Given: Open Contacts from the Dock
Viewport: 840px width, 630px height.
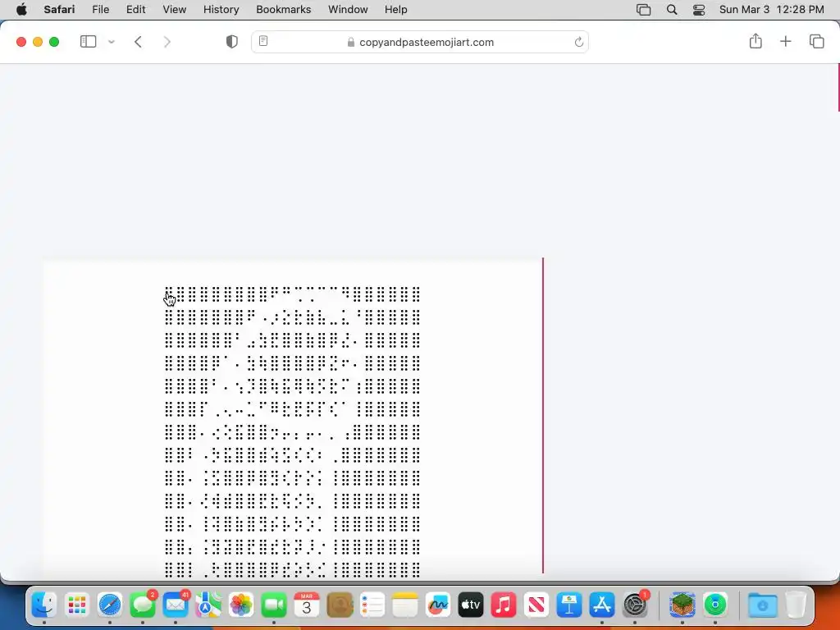Looking at the screenshot, I should [x=340, y=605].
